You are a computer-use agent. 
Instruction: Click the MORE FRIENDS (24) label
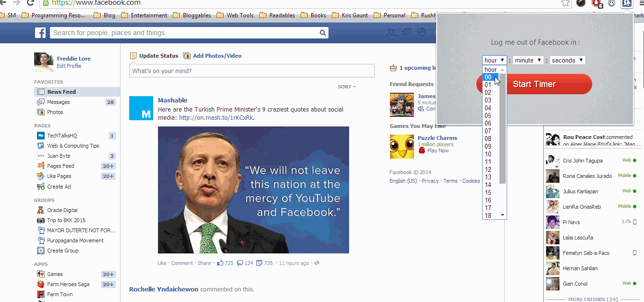click(593, 299)
